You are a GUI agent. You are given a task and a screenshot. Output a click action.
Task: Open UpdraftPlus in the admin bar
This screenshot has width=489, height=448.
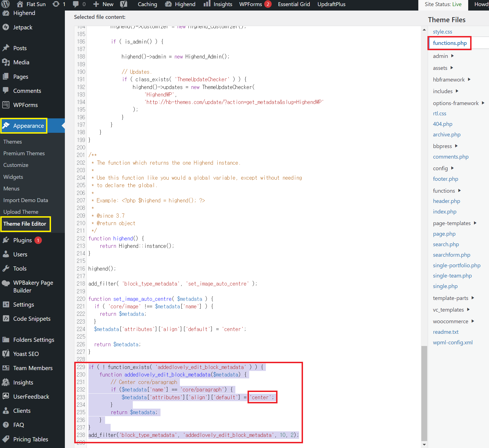(331, 4)
